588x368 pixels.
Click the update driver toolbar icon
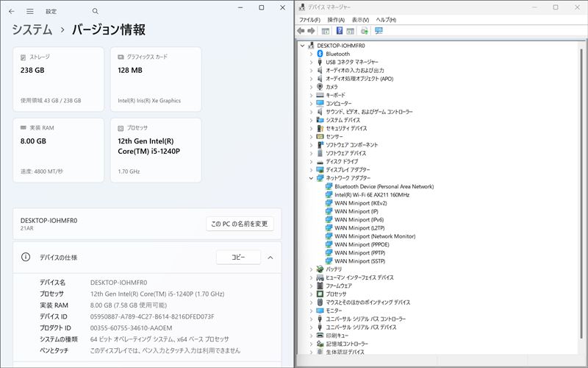(x=364, y=31)
